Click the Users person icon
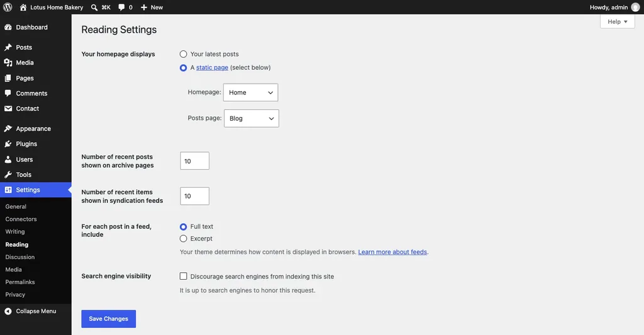The image size is (644, 335). 8,159
